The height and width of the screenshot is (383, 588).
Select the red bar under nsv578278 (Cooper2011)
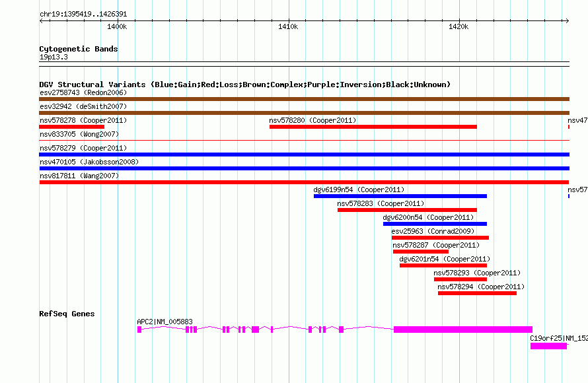71,127
